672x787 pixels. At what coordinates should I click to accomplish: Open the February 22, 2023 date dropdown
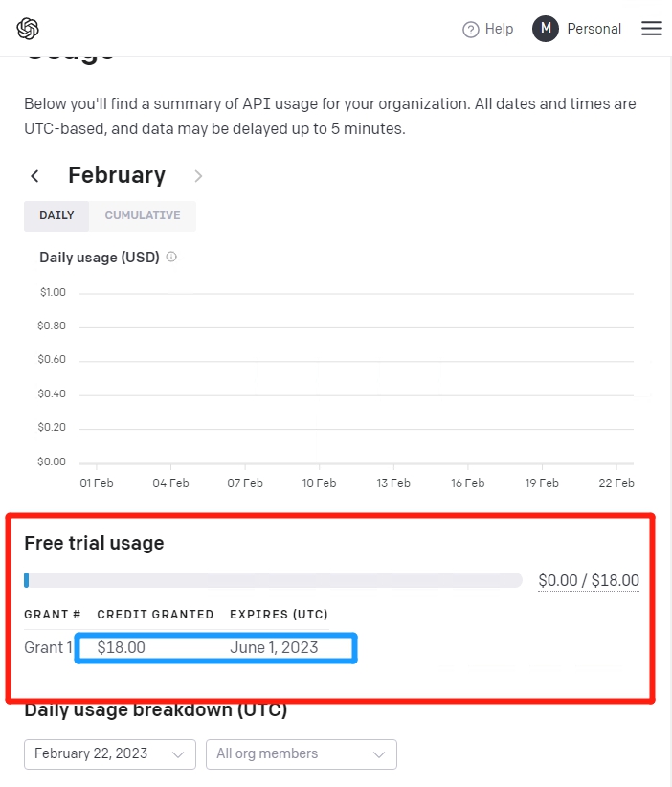110,753
